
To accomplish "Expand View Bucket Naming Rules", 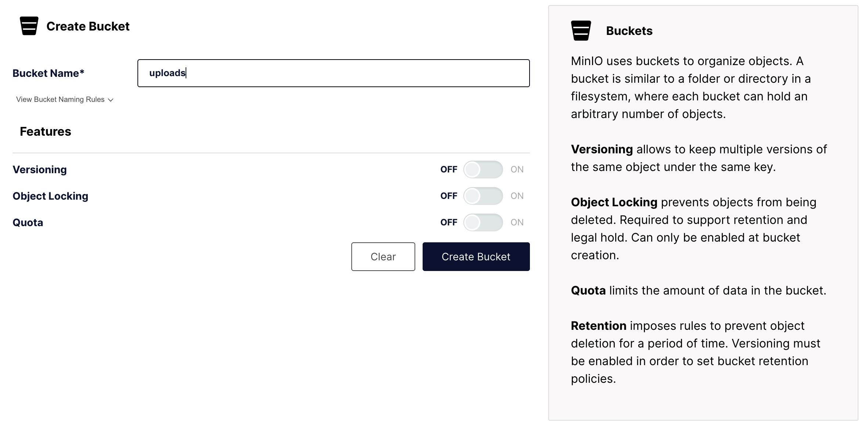I will point(60,100).
